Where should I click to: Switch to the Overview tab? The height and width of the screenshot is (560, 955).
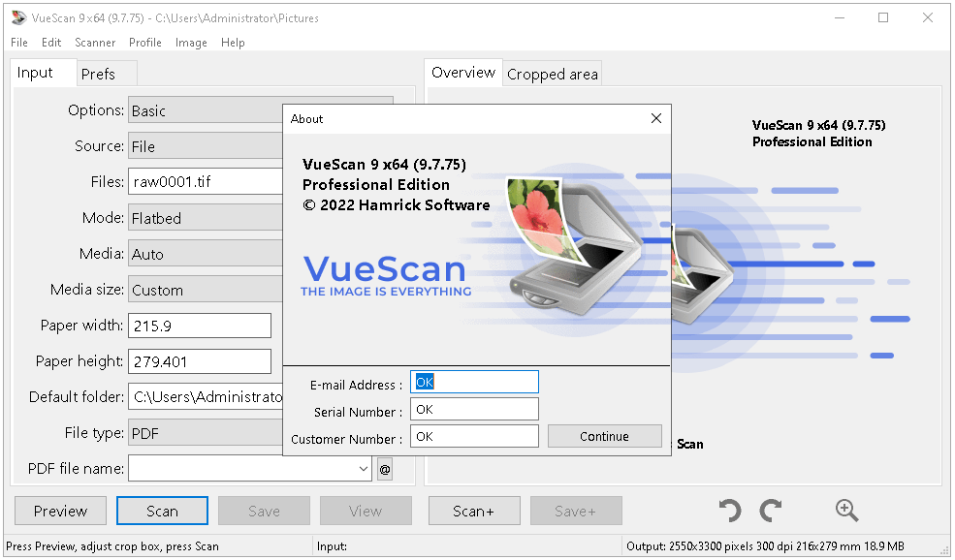[463, 73]
